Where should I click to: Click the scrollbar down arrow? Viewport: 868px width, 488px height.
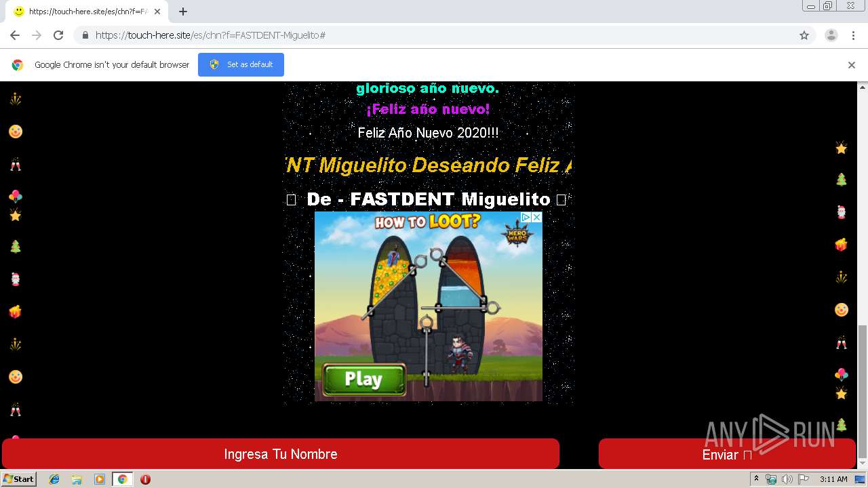tap(863, 464)
